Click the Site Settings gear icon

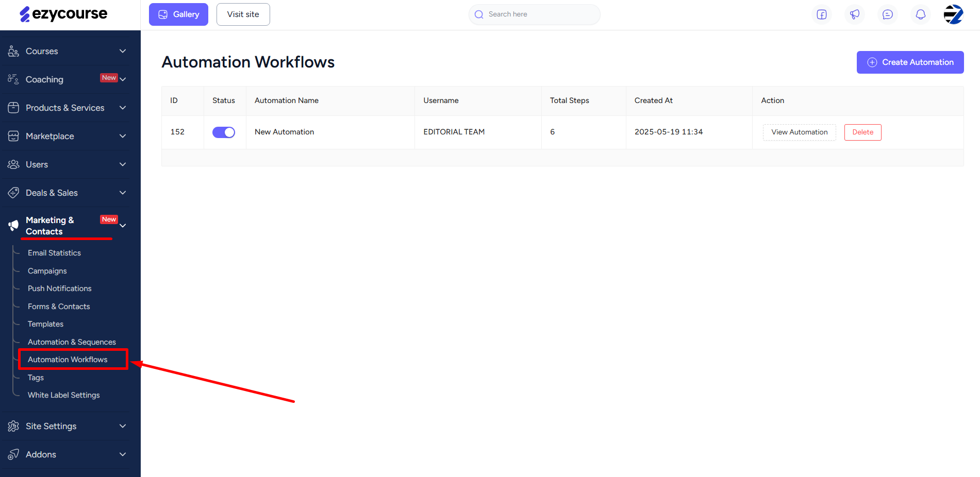click(x=13, y=426)
